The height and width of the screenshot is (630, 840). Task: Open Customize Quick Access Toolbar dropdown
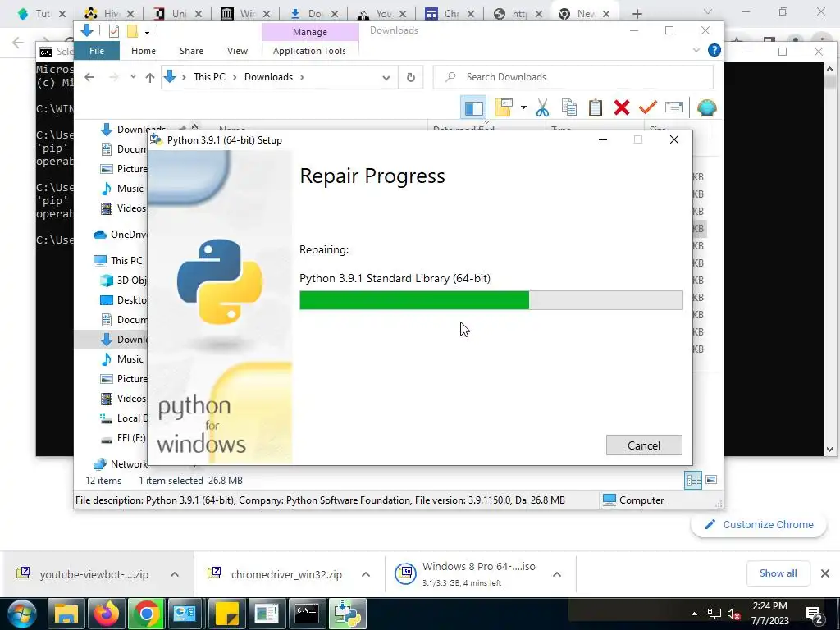[x=147, y=32]
